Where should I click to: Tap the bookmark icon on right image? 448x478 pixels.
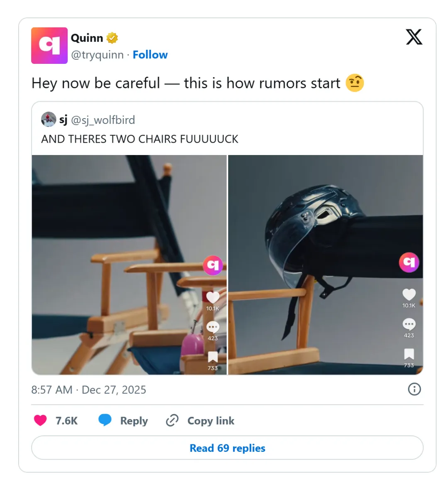[409, 354]
